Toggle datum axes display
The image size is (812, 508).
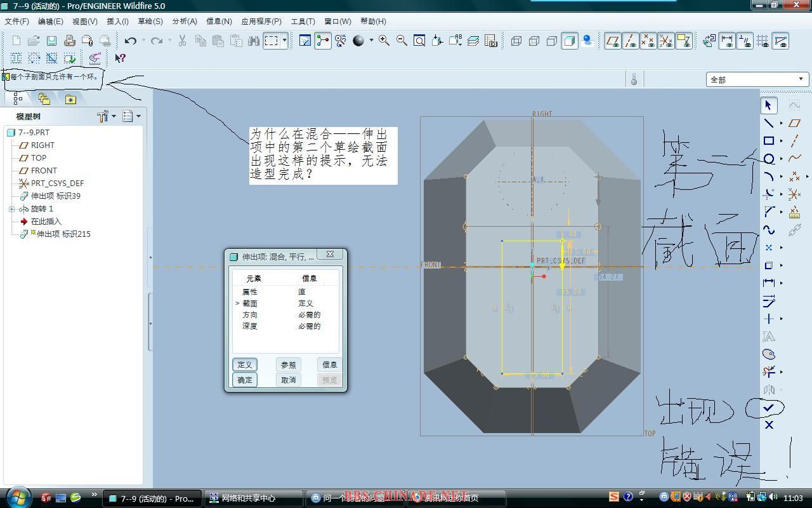coord(631,41)
